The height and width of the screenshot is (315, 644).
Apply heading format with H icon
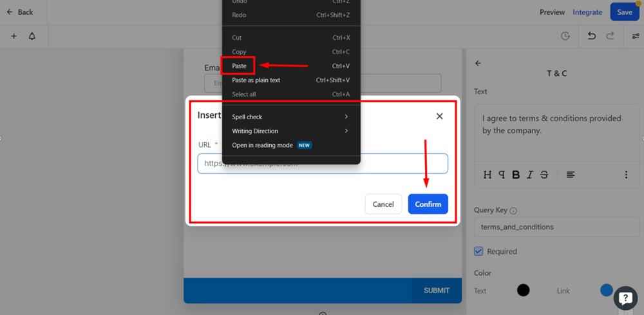point(487,175)
